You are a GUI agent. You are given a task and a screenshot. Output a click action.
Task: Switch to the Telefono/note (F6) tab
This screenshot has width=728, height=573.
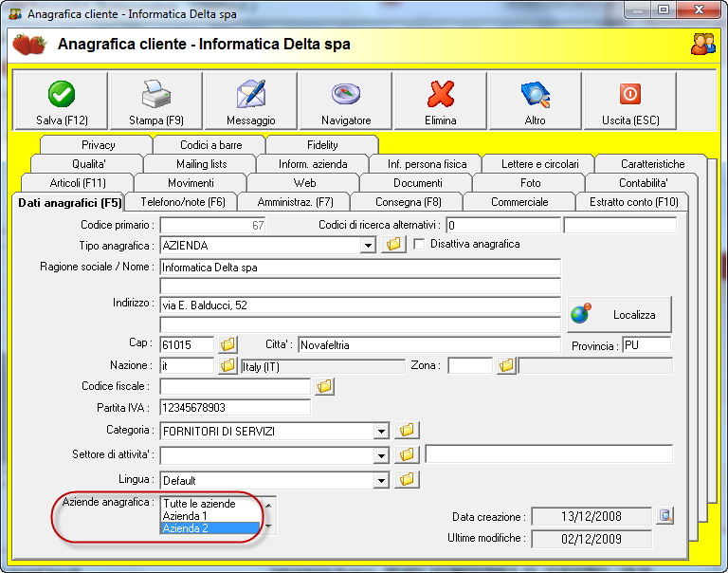(x=182, y=202)
